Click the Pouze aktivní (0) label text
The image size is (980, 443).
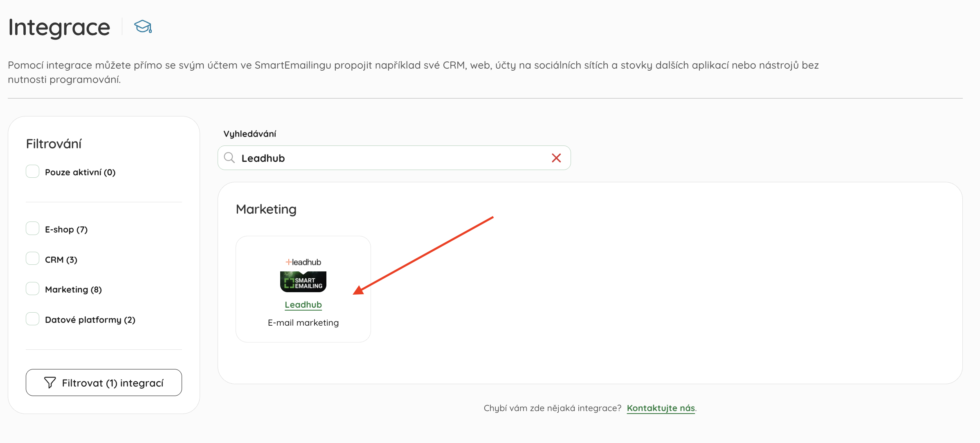click(x=80, y=172)
